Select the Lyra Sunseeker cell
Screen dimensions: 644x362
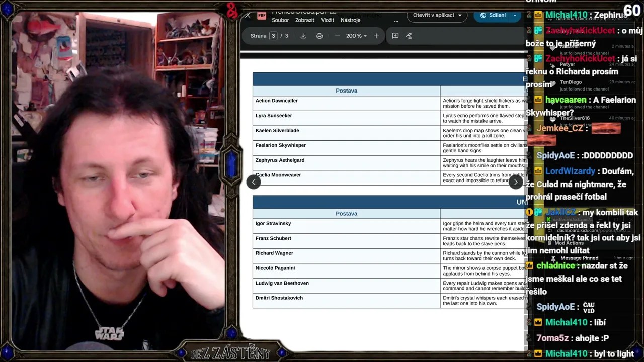tap(347, 118)
